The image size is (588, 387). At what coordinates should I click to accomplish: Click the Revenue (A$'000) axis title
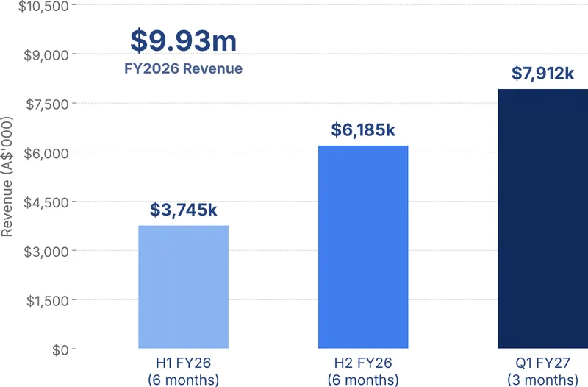tap(7, 177)
